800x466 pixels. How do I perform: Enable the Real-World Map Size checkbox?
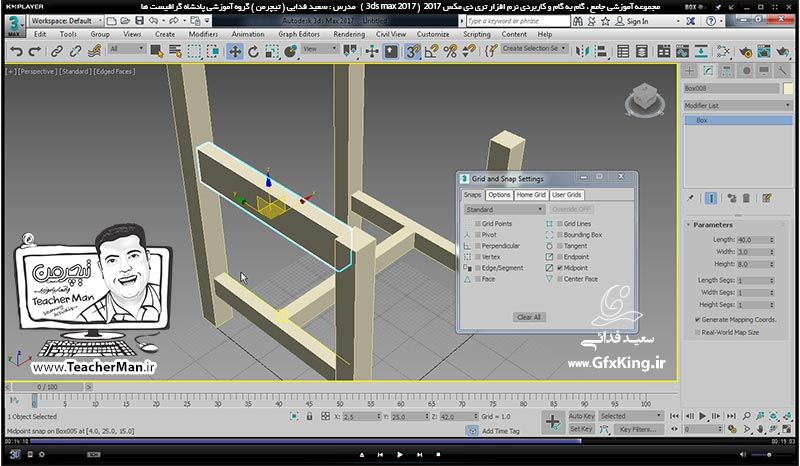point(697,332)
